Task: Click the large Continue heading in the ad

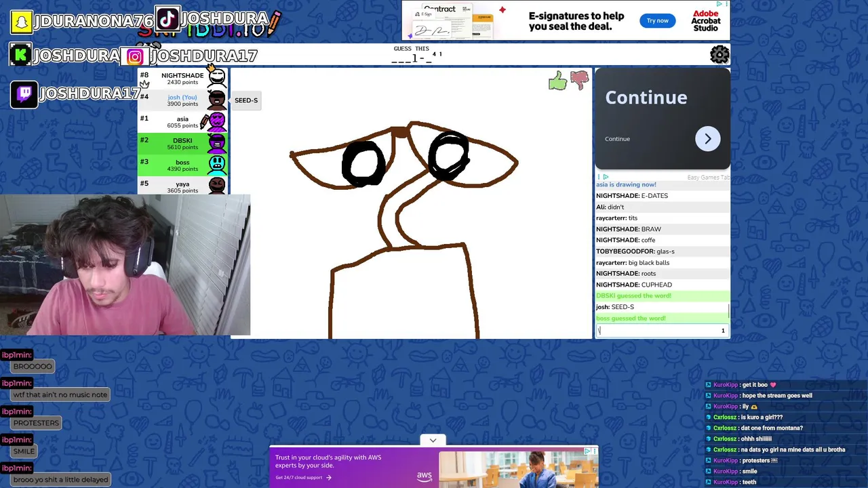Action: pyautogui.click(x=646, y=98)
